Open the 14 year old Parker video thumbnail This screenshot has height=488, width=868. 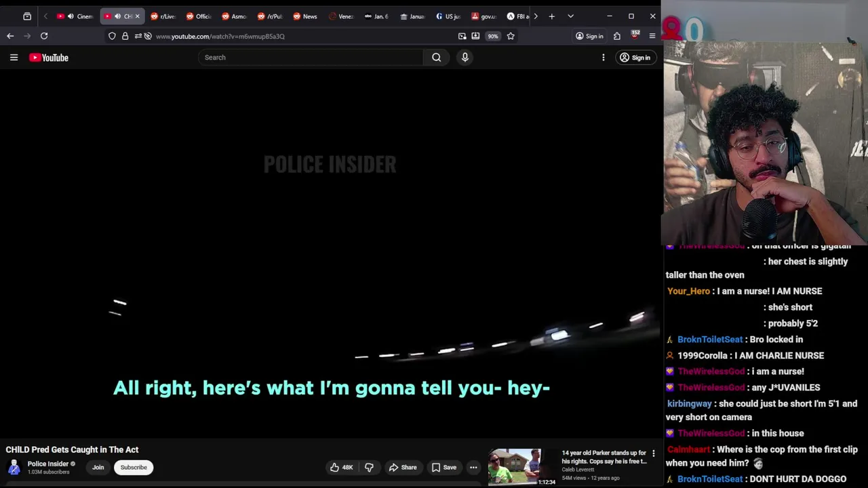[x=521, y=466]
